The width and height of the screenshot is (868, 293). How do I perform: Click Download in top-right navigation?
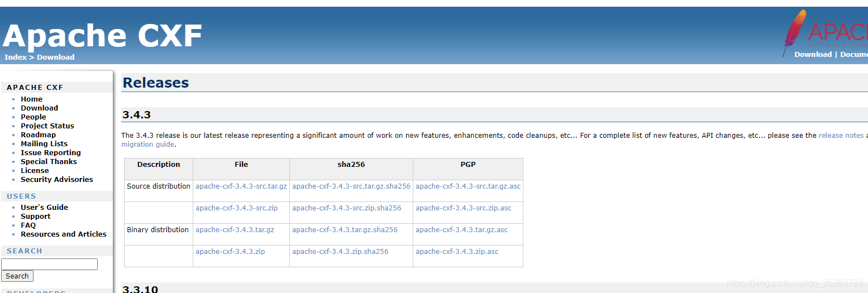pyautogui.click(x=813, y=54)
